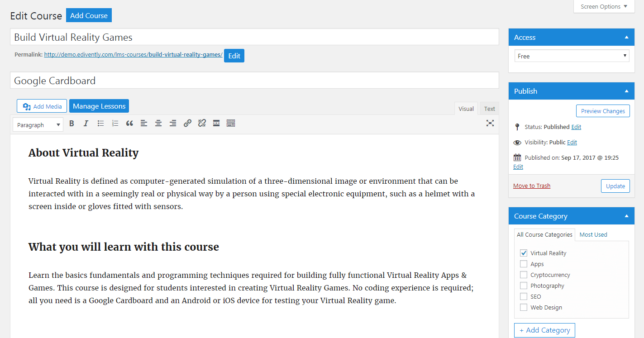Insert a bulleted list
Image resolution: width=644 pixels, height=338 pixels.
point(100,123)
